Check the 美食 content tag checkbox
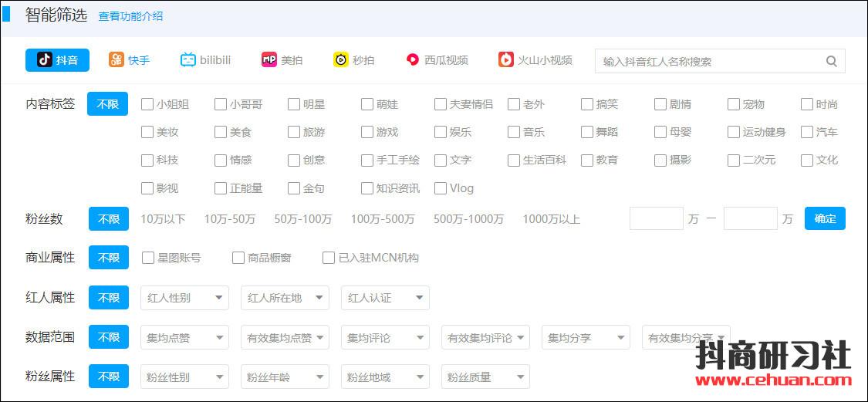The width and height of the screenshot is (868, 402). pyautogui.click(x=221, y=132)
